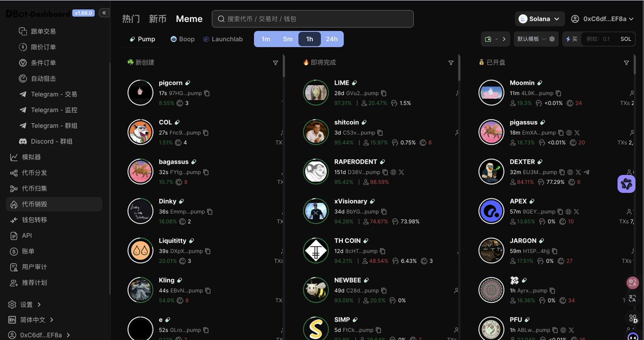The width and height of the screenshot is (644, 340).
Task: Open DEXTER Telegram link icon
Action: (x=587, y=172)
